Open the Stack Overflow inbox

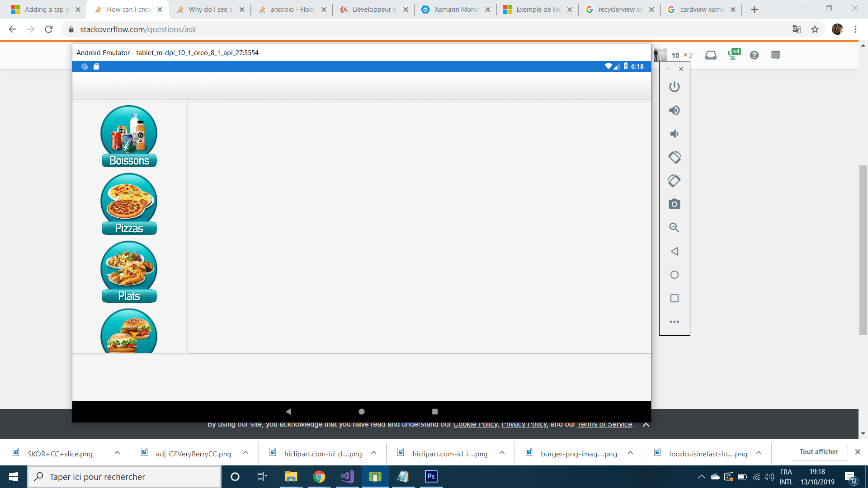[711, 55]
